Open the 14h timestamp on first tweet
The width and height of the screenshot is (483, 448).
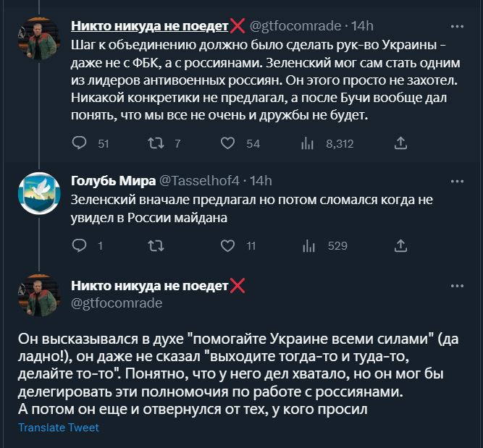coord(361,26)
